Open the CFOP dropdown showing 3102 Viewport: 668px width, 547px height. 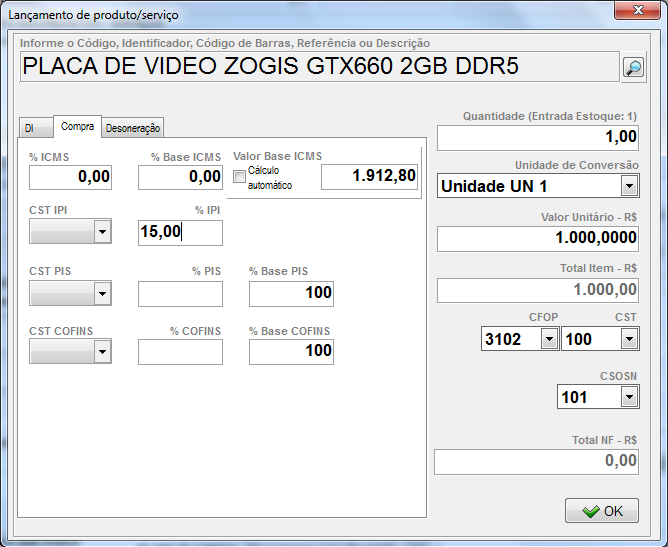[x=548, y=339]
